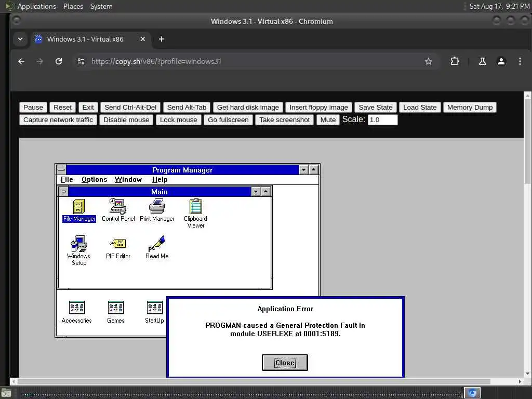Open the Main window control menu box
Screen dimensions: 532x399
coord(63,192)
